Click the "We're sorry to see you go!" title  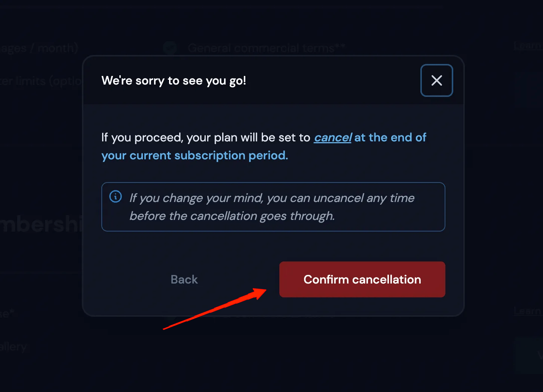(x=174, y=81)
